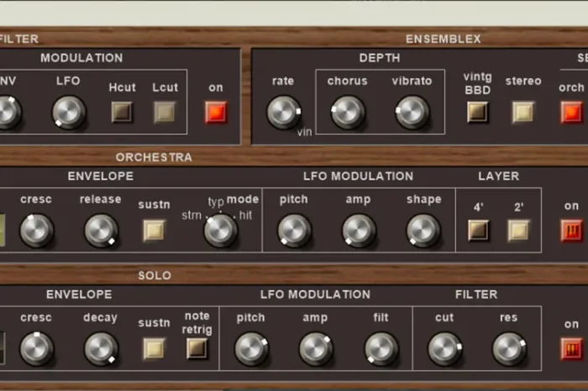588x391 pixels.
Task: Click the Solo filter cut knob
Action: [x=445, y=348]
